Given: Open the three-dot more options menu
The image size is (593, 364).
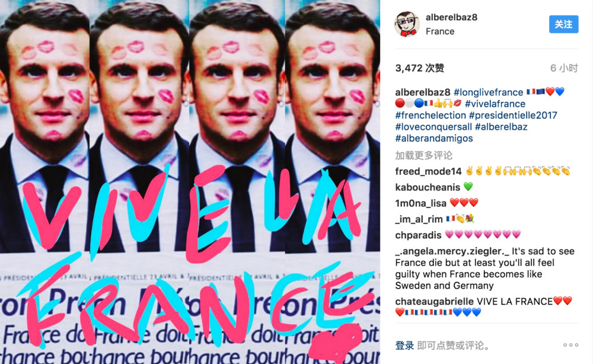Looking at the screenshot, I should [x=570, y=345].
